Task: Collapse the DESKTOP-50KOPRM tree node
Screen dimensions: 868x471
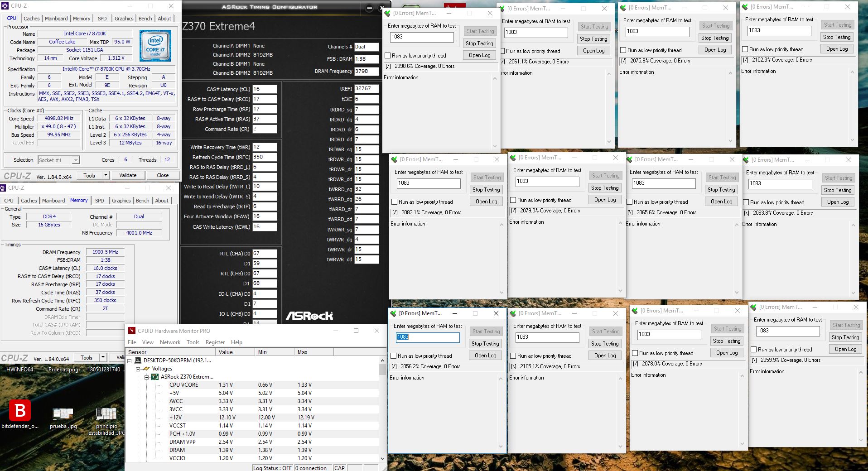Action: pyautogui.click(x=130, y=361)
